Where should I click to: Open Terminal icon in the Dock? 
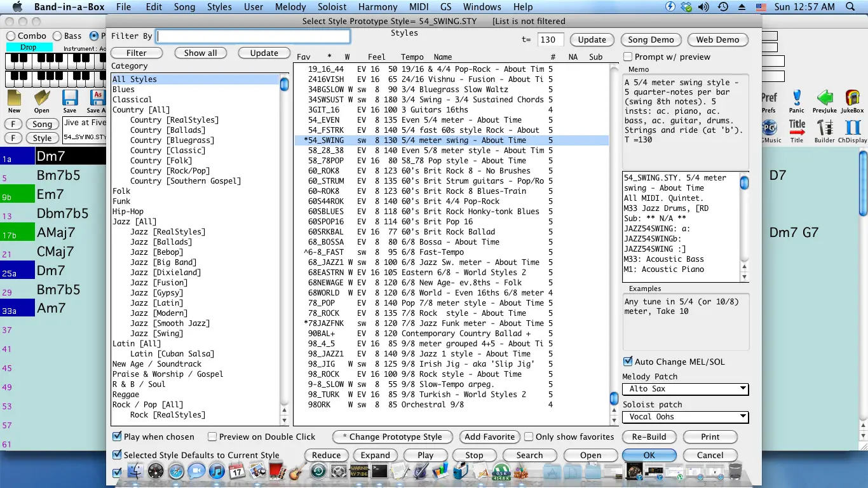(x=379, y=471)
